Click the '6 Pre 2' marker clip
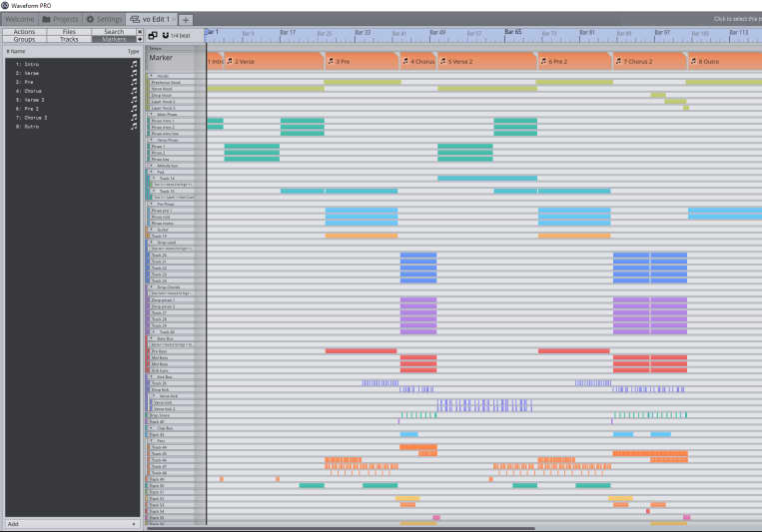This screenshot has height=532, width=762. tap(575, 61)
